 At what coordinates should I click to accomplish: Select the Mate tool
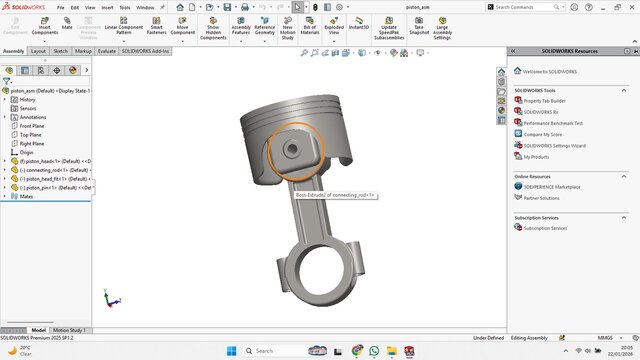click(67, 23)
